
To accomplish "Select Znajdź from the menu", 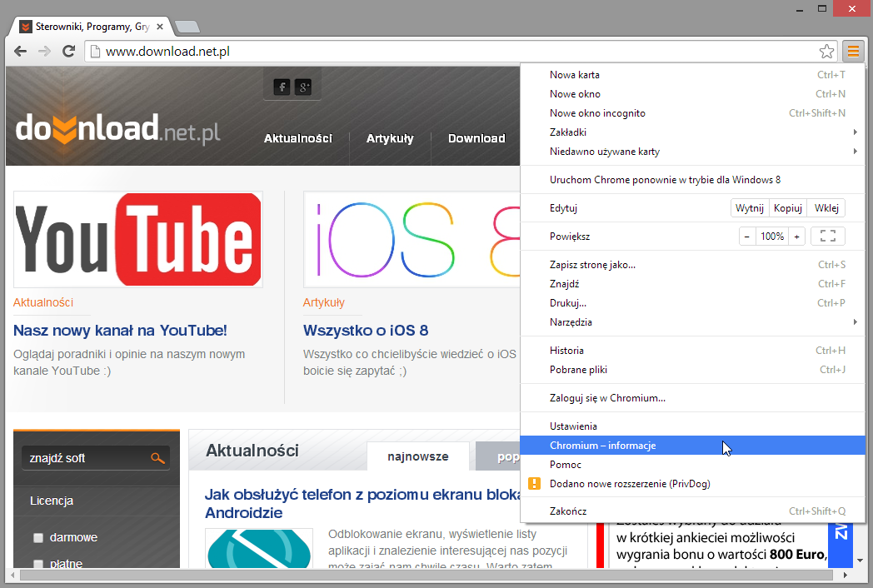I will click(x=692, y=283).
